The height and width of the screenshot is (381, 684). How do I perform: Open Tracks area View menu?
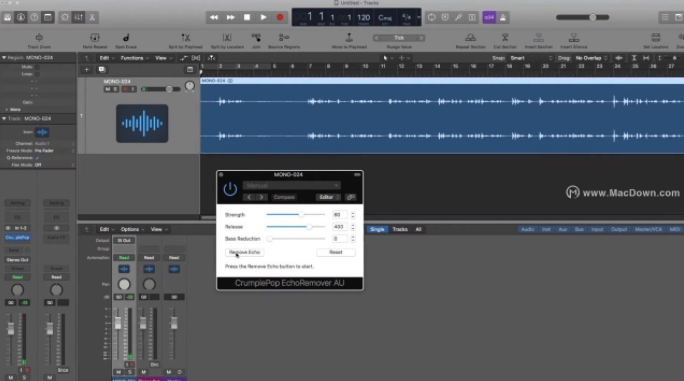pos(163,58)
